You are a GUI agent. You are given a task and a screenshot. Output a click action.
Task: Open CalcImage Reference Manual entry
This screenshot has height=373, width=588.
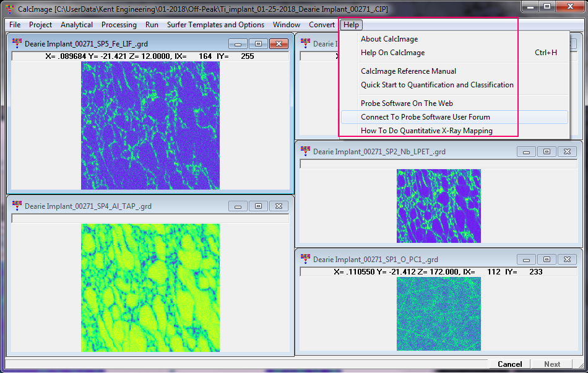(409, 71)
